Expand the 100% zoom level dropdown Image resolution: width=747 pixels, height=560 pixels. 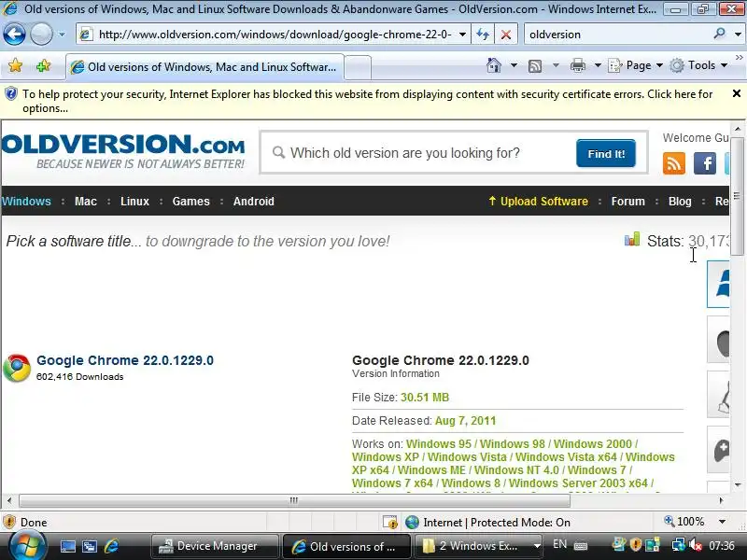(x=722, y=522)
